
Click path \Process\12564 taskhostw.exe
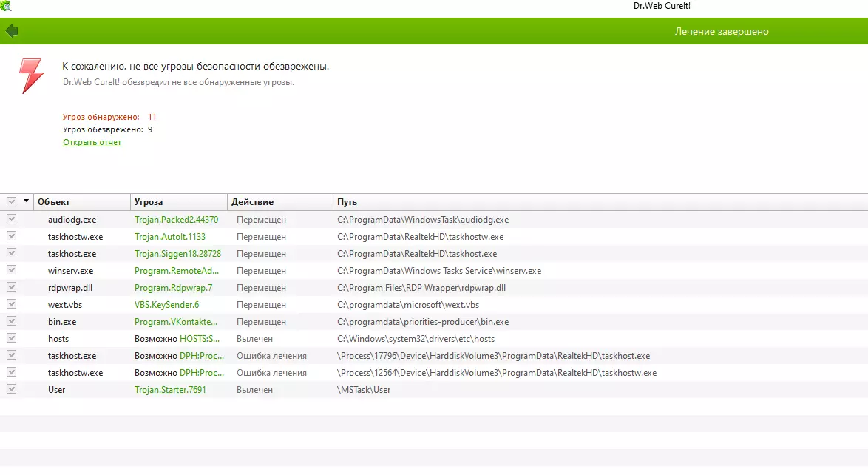[497, 373]
